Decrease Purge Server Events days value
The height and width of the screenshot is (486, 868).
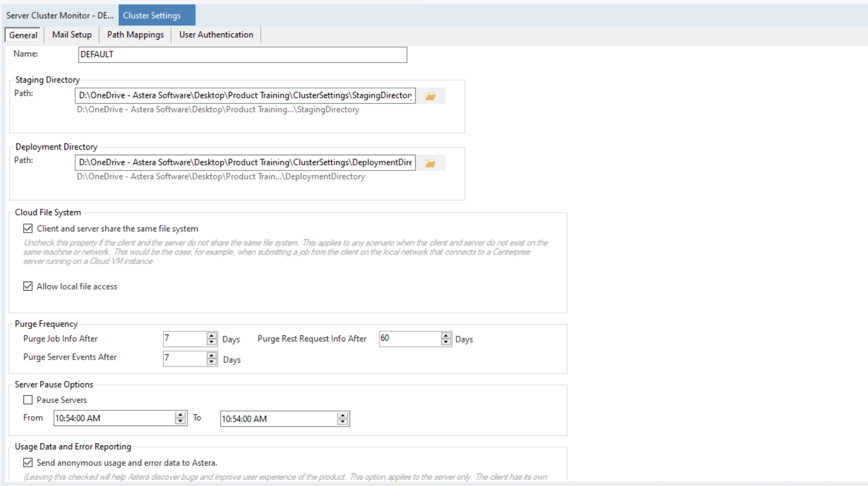pos(212,362)
